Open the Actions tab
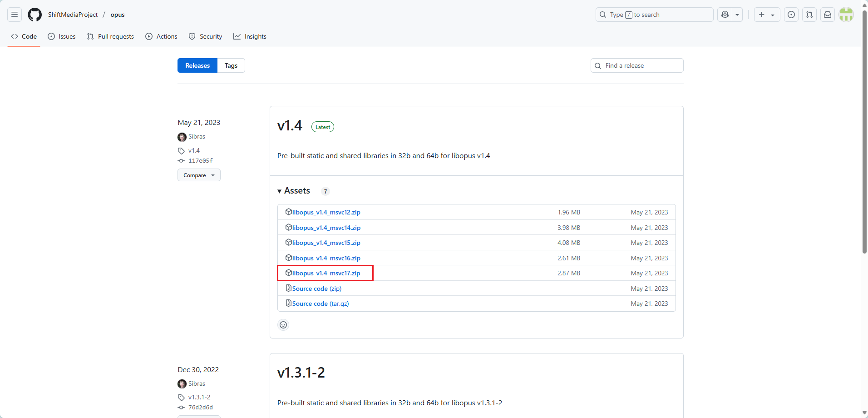 (162, 36)
